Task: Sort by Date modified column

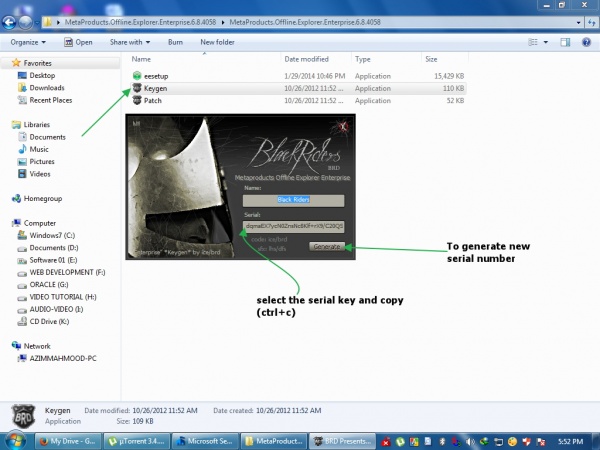Action: [x=307, y=59]
